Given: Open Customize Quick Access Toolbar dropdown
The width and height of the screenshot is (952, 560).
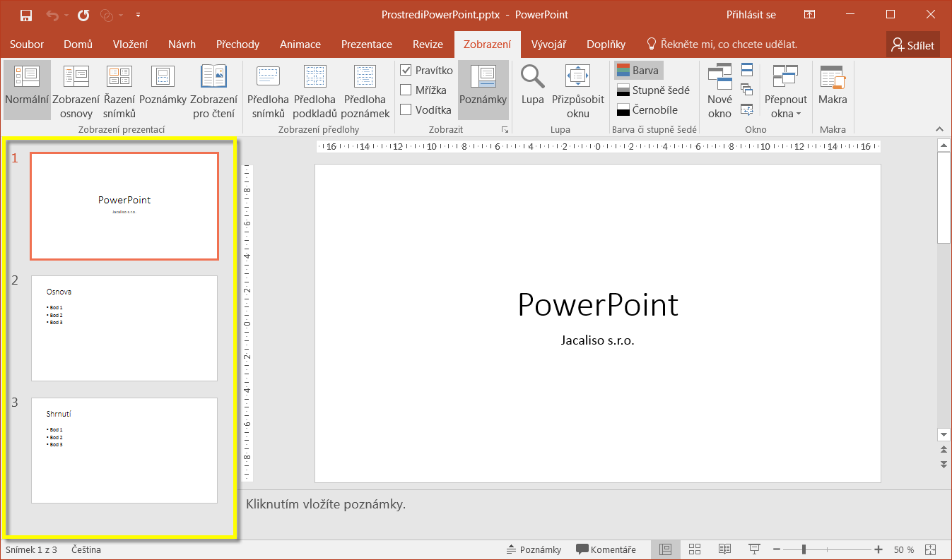Looking at the screenshot, I should click(x=138, y=15).
